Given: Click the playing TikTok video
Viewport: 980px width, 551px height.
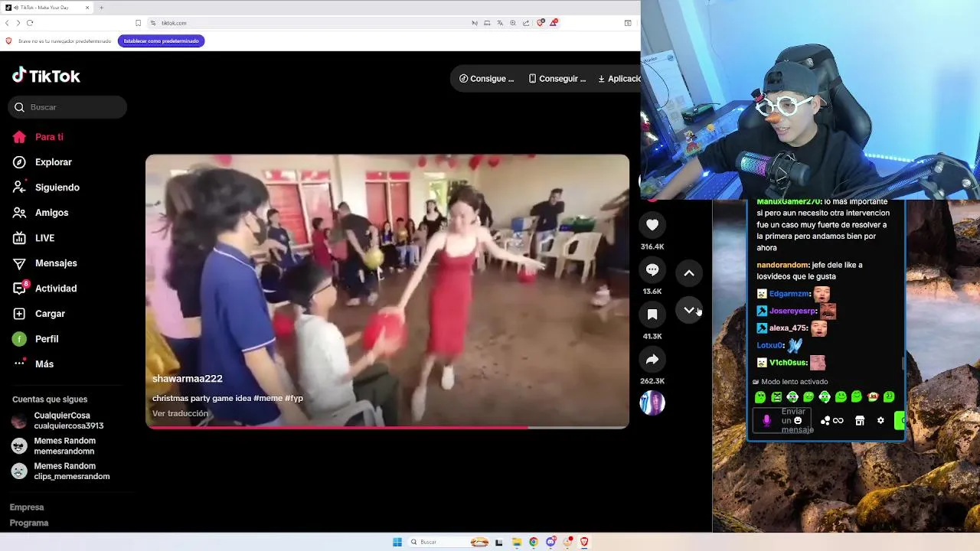Looking at the screenshot, I should (x=387, y=291).
